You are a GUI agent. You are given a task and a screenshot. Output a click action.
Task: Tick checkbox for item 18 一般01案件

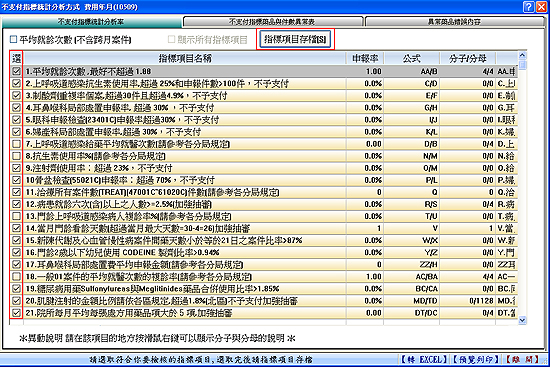16,276
